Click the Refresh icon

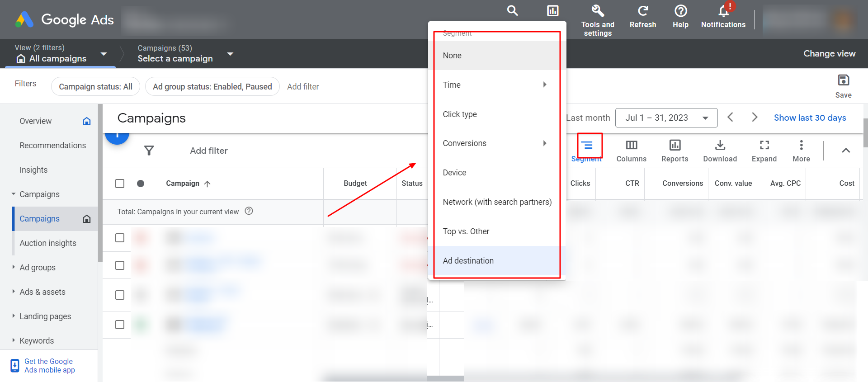tap(643, 10)
